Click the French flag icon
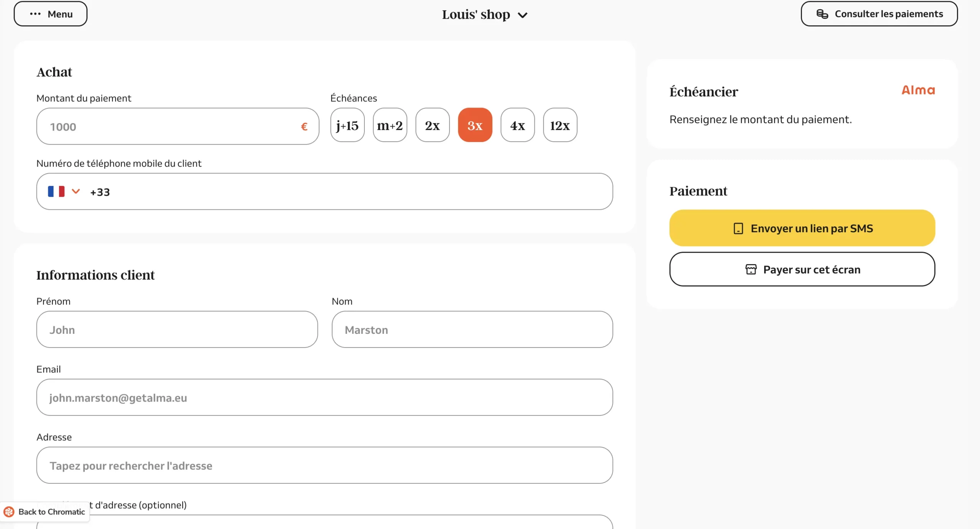The image size is (980, 529). click(56, 191)
